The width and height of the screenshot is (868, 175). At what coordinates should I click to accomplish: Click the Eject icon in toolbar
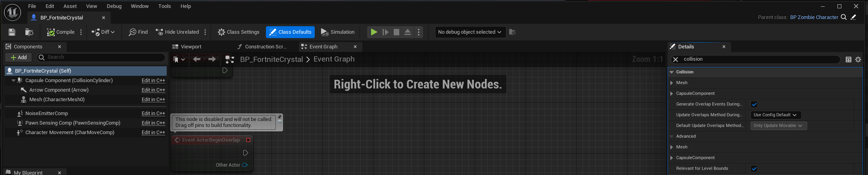point(407,32)
